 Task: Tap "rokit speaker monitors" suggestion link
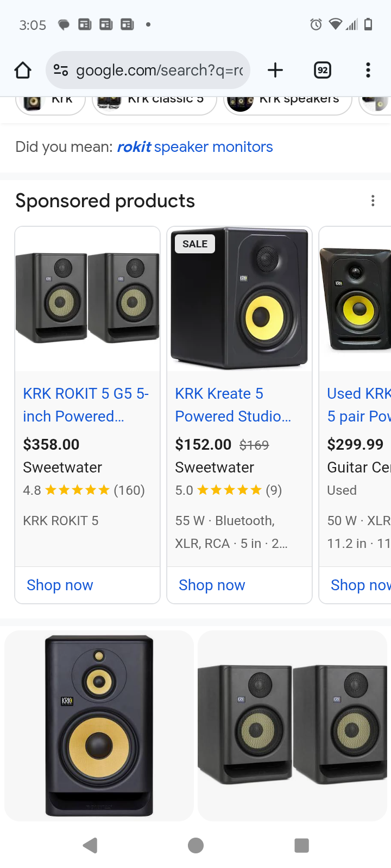195,147
